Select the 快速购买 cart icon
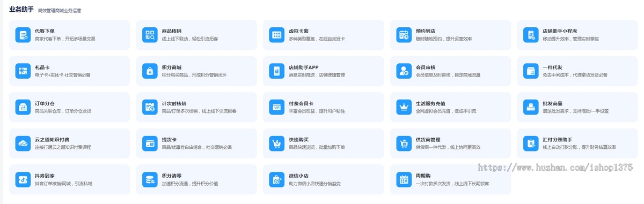The image size is (644, 204). [x=276, y=143]
